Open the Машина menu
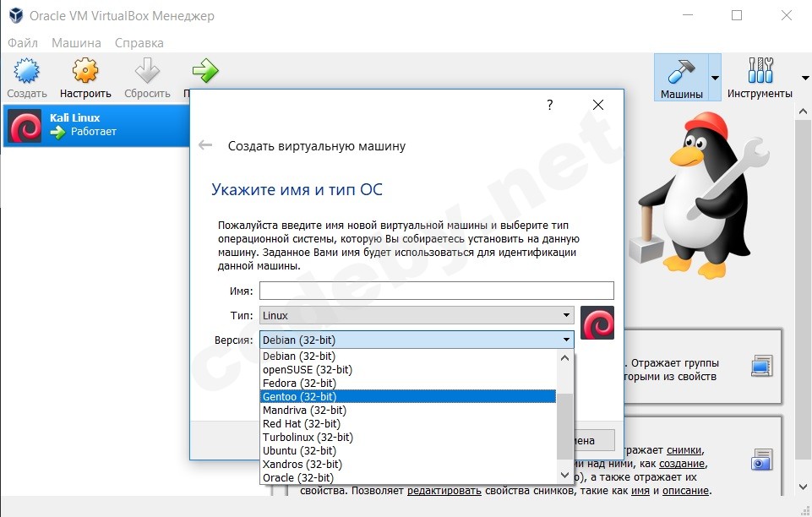812x517 pixels. pos(76,43)
